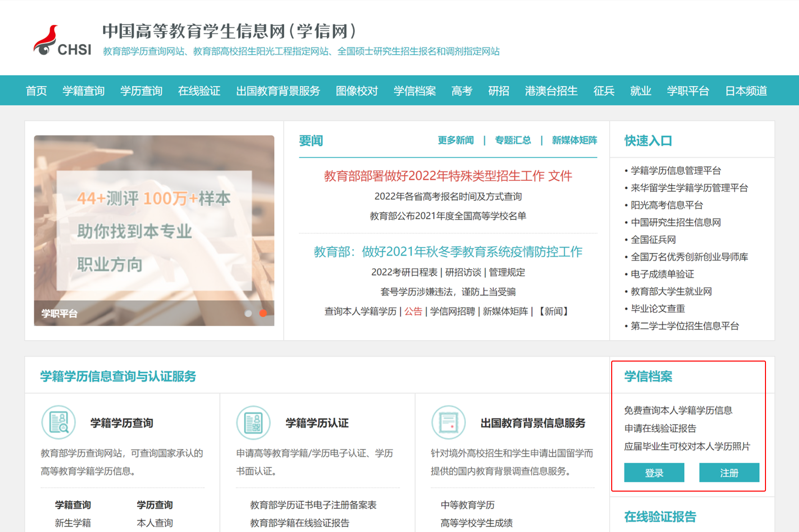
Task: Open the 管理规定 link
Action: pyautogui.click(x=507, y=272)
